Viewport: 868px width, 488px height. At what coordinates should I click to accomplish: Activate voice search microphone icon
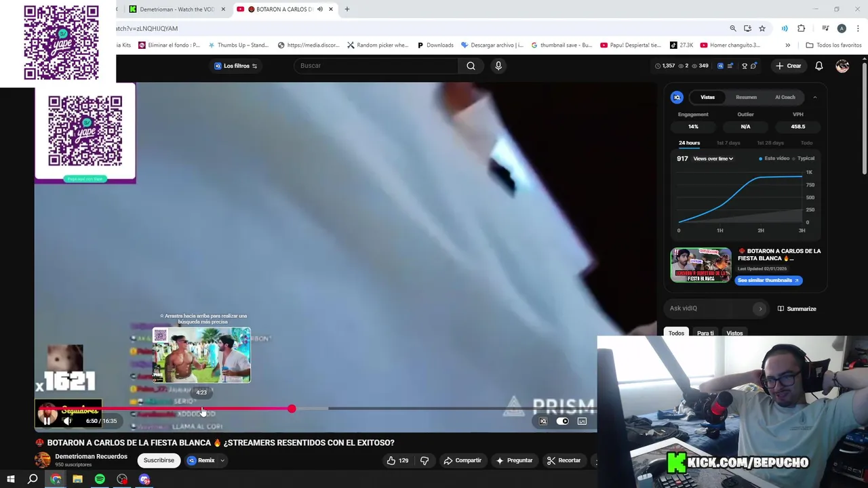[498, 66]
